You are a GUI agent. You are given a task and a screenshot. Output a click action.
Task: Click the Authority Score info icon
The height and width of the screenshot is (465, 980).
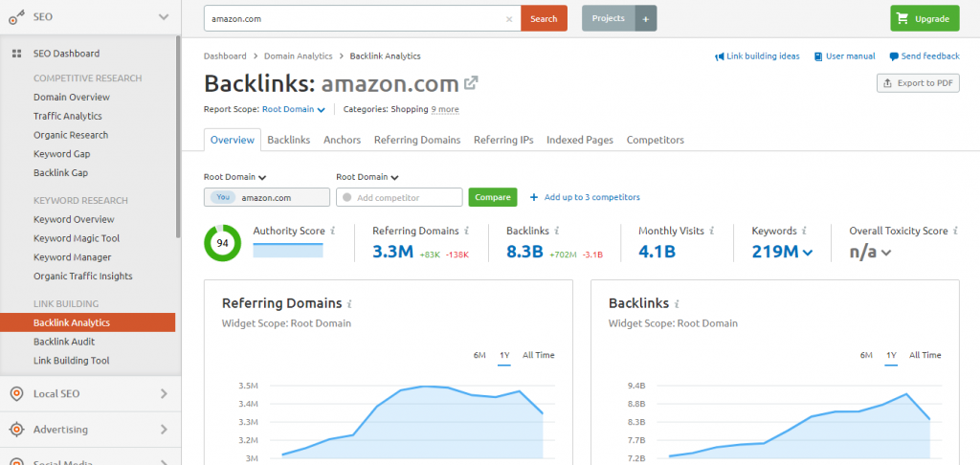[332, 231]
